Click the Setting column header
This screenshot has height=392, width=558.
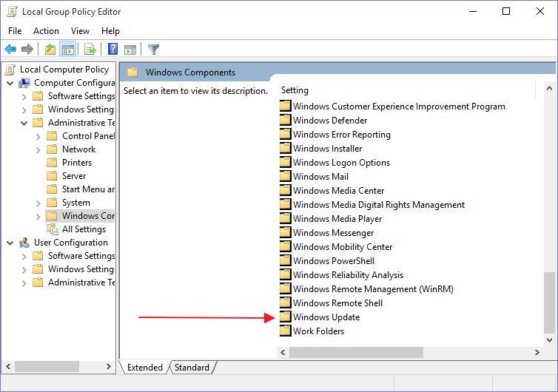click(295, 90)
